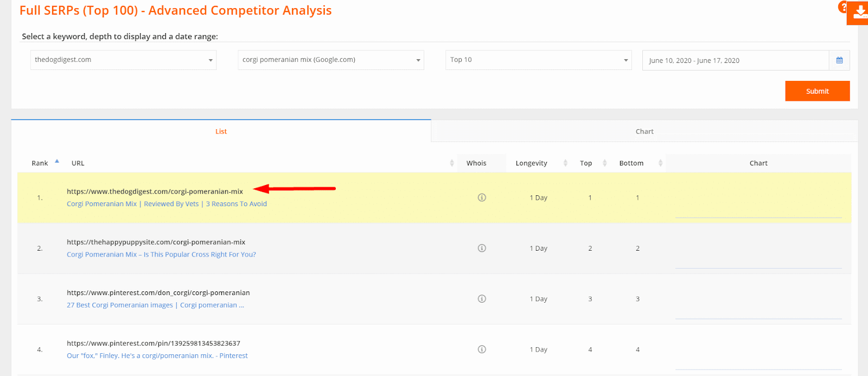
Task: Click the orange download icon button
Action: (x=858, y=12)
